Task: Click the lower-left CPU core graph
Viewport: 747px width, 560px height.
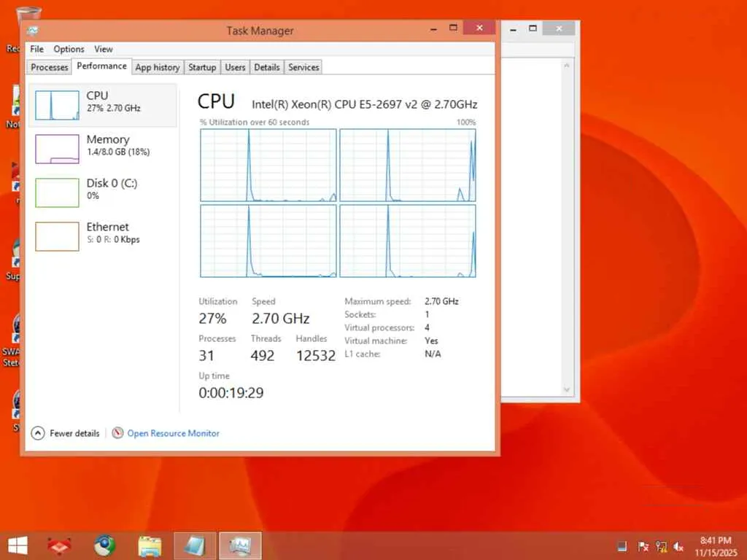Action: point(268,241)
